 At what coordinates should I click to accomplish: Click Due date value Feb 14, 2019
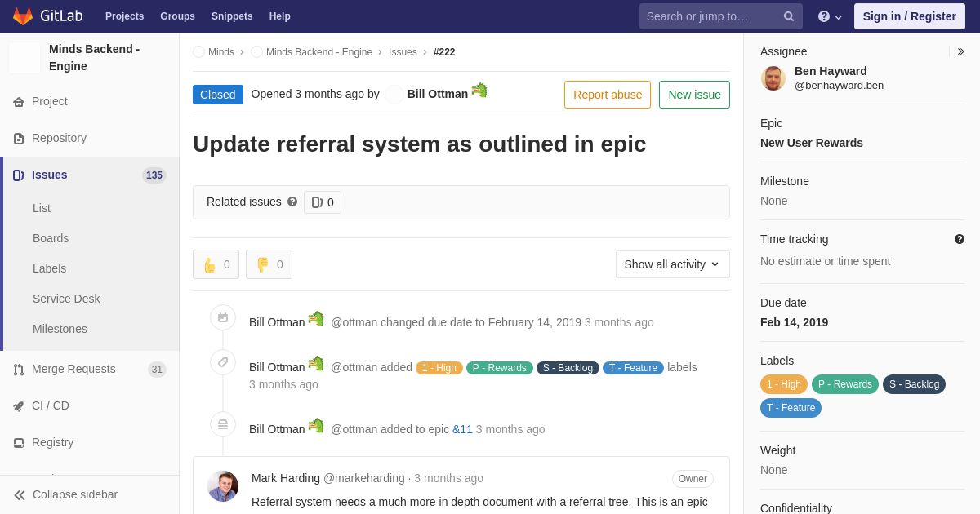pyautogui.click(x=794, y=322)
